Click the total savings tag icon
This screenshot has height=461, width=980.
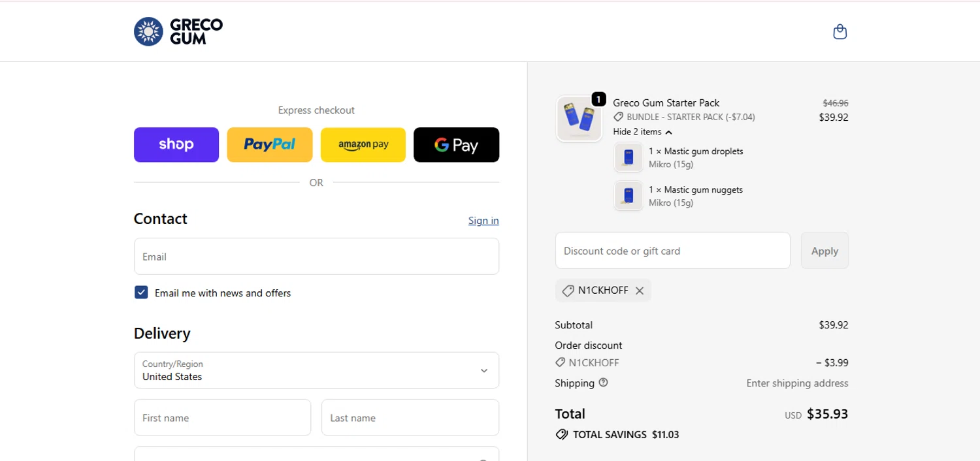(x=561, y=435)
